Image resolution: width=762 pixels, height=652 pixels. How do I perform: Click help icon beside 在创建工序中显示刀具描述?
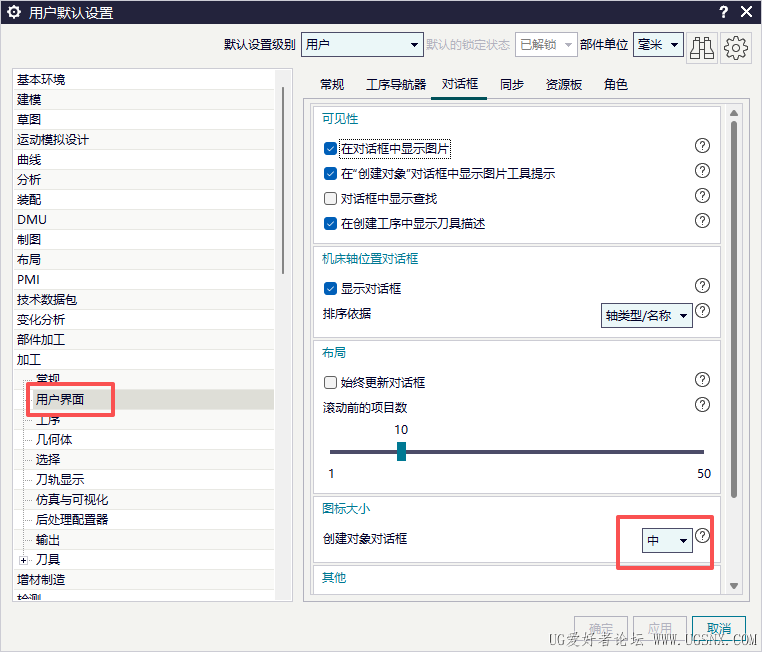pyautogui.click(x=702, y=221)
